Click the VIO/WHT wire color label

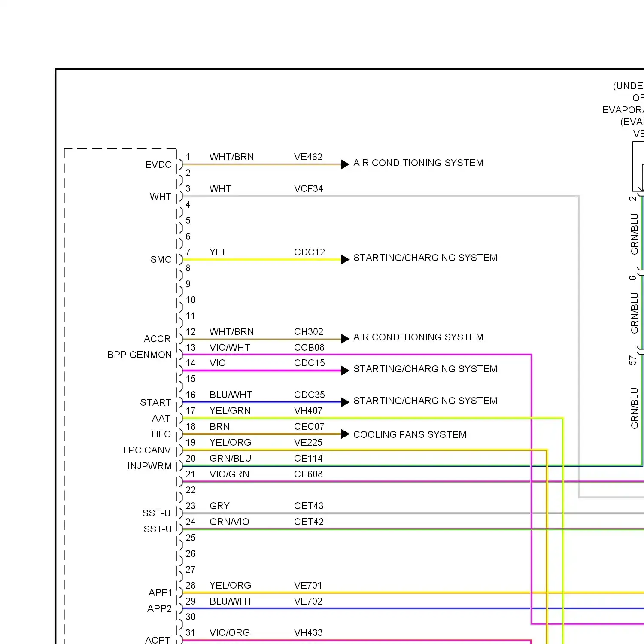click(x=230, y=348)
